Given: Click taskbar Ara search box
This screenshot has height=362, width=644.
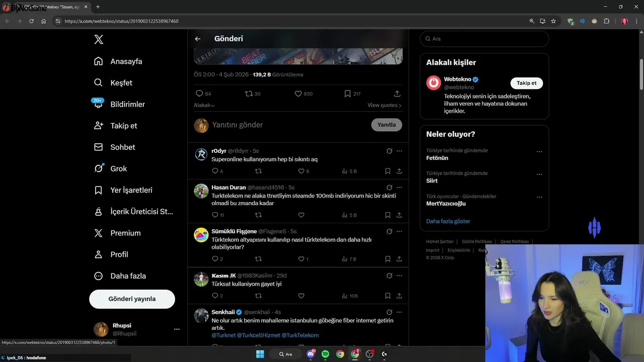Looking at the screenshot, I should 286,354.
